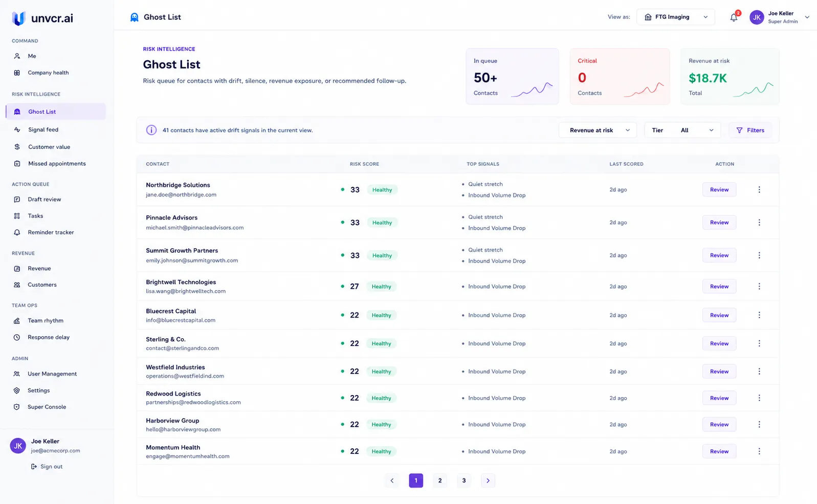817x504 pixels.
Task: Click the Pinnacle Advisors contact name
Action: (172, 217)
